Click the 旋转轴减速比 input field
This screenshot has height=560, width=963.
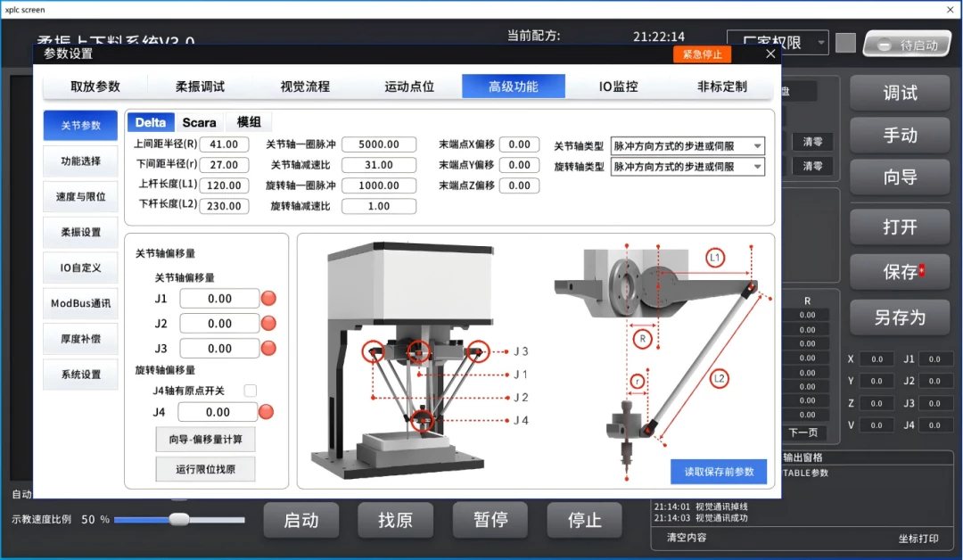(379, 206)
